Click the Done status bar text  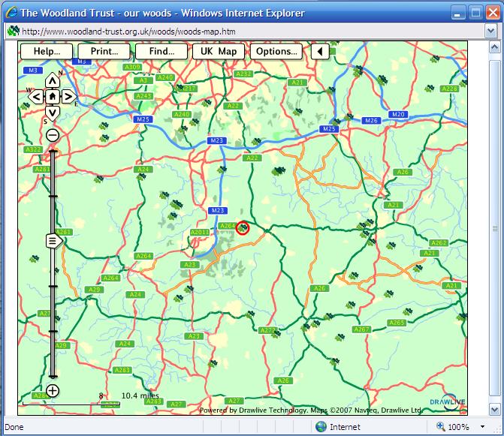(x=14, y=427)
